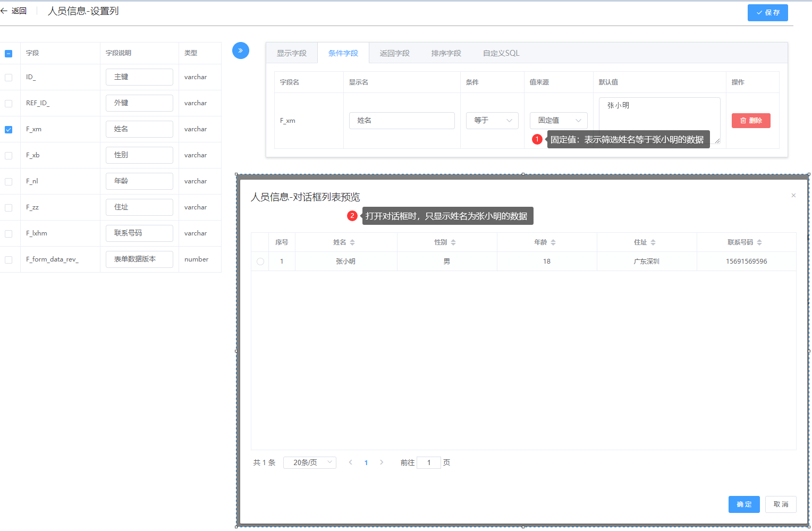Open the 固定值 value source dropdown
Viewport: 812px width, 531px height.
pos(559,121)
